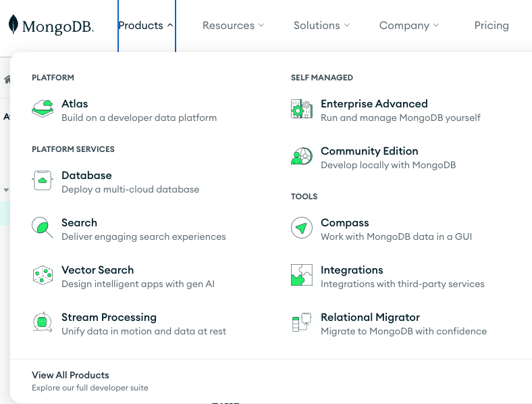
Task: Open the Enterprise Advanced link
Action: click(374, 103)
